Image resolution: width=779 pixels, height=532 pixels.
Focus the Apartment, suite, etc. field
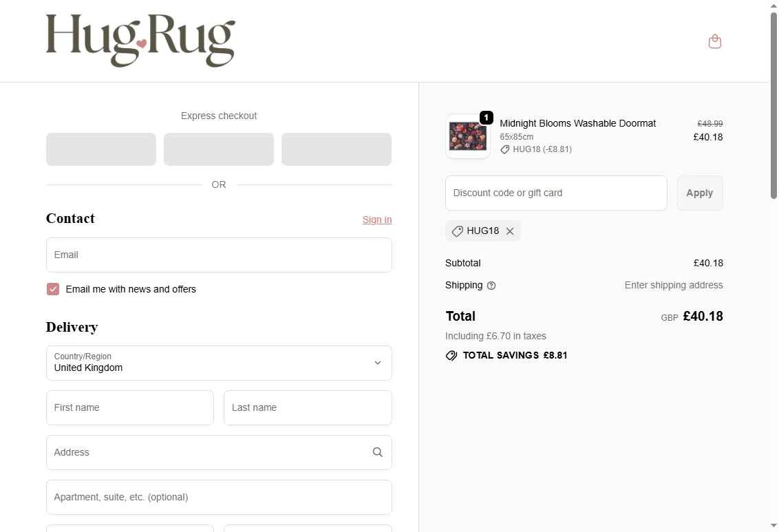click(219, 497)
